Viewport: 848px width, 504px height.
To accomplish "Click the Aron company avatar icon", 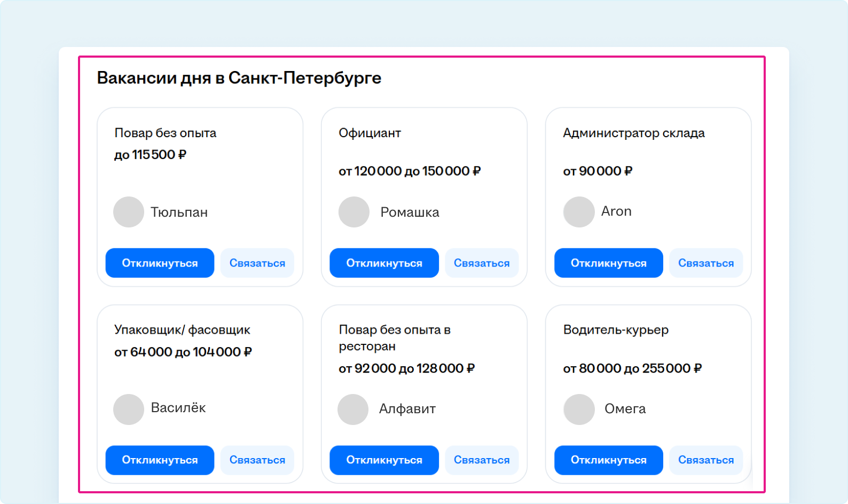I will 579,212.
